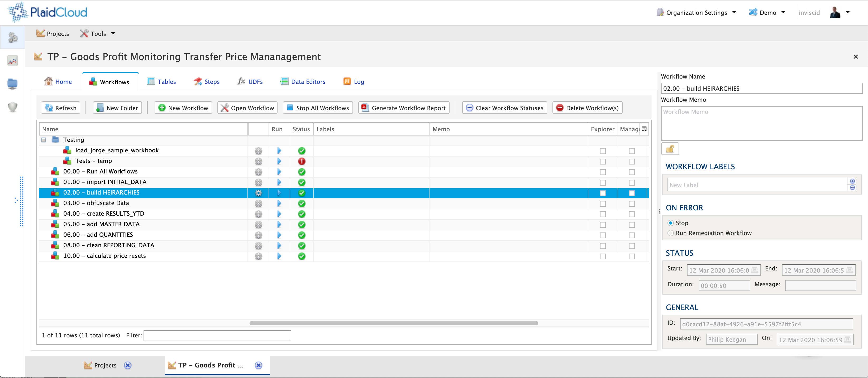Screen dimensions: 868x378
Task: Close the Projects bottom tab
Action: pyautogui.click(x=127, y=365)
